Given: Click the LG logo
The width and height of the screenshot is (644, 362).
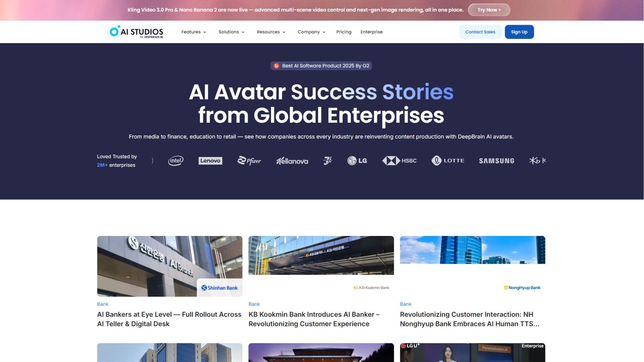Looking at the screenshot, I should (x=357, y=161).
